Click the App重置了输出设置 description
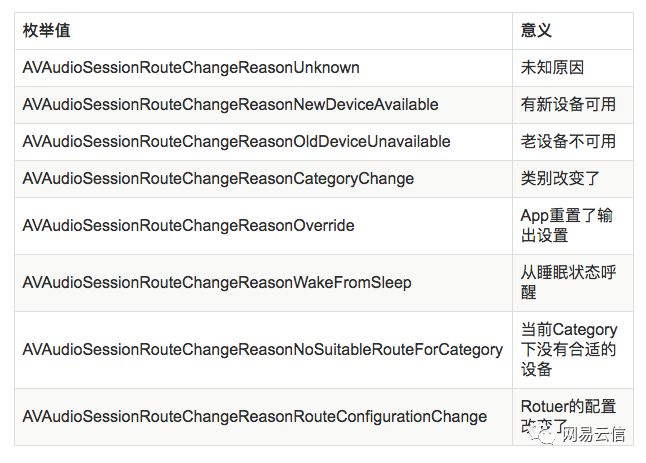The image size is (646, 463). (x=566, y=226)
